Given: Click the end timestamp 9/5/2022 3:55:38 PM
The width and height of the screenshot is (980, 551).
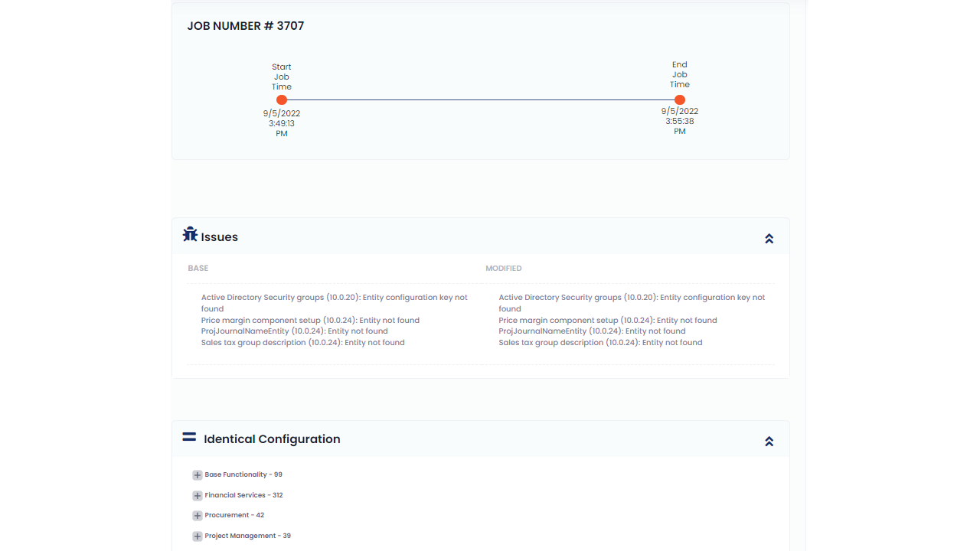Looking at the screenshot, I should click(x=680, y=121).
